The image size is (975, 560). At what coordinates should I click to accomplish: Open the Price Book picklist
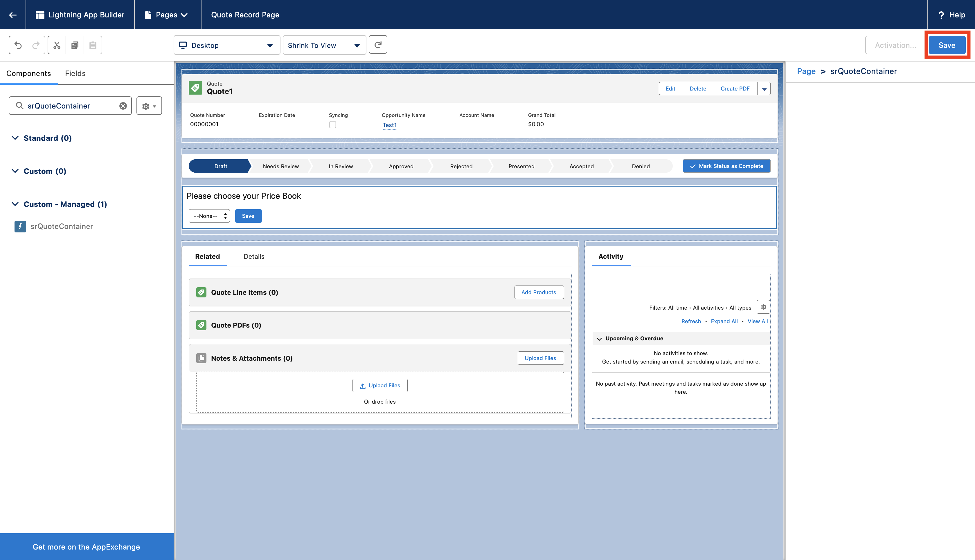[209, 216]
